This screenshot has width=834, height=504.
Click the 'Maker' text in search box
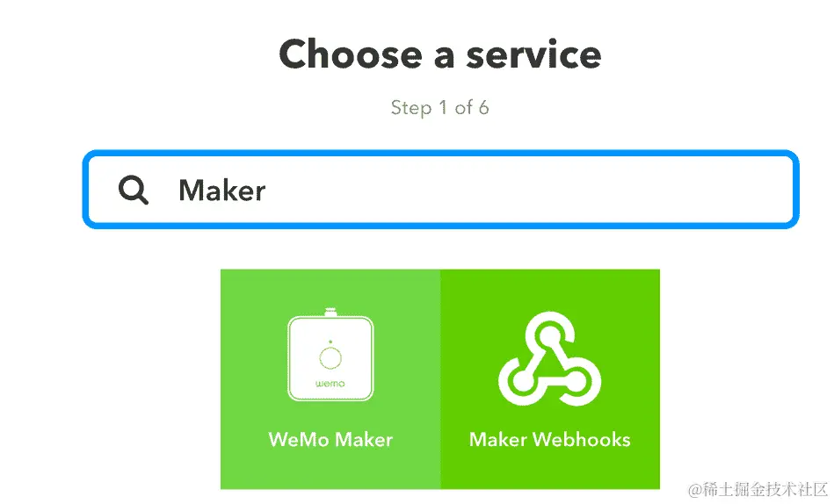221,191
